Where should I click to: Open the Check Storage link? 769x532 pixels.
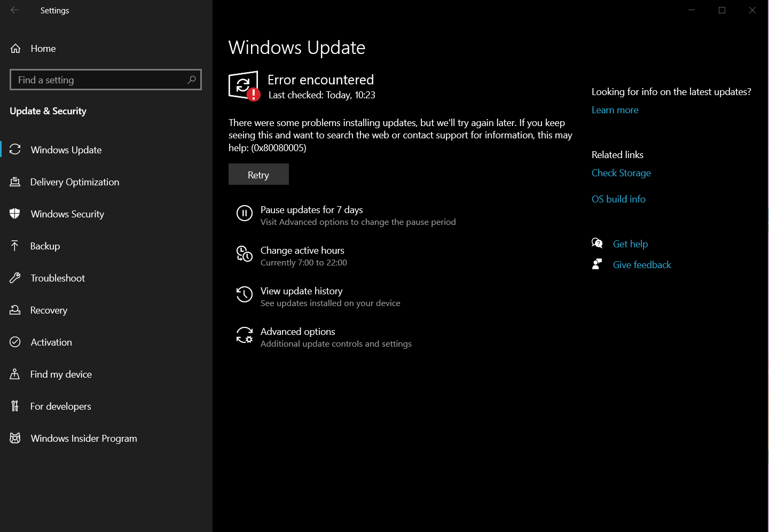click(621, 173)
